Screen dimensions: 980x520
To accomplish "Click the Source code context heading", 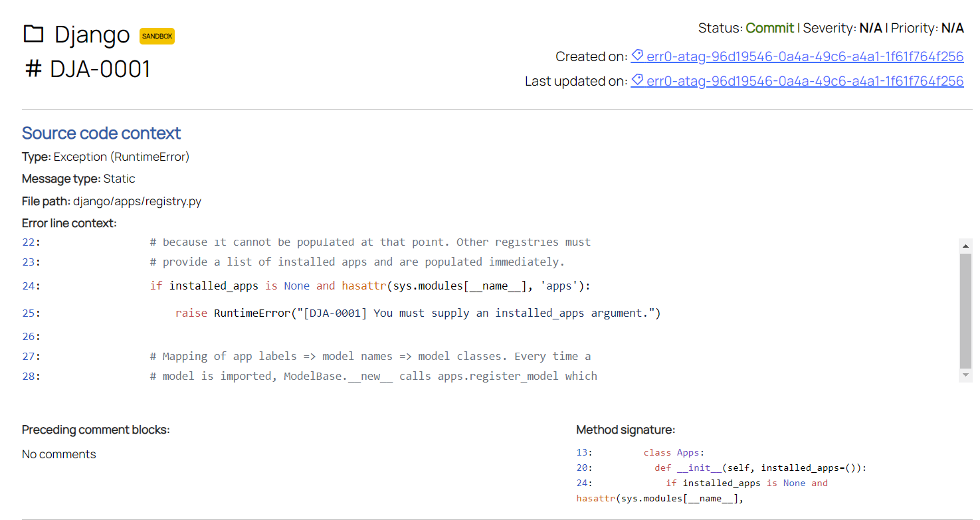I will point(101,133).
